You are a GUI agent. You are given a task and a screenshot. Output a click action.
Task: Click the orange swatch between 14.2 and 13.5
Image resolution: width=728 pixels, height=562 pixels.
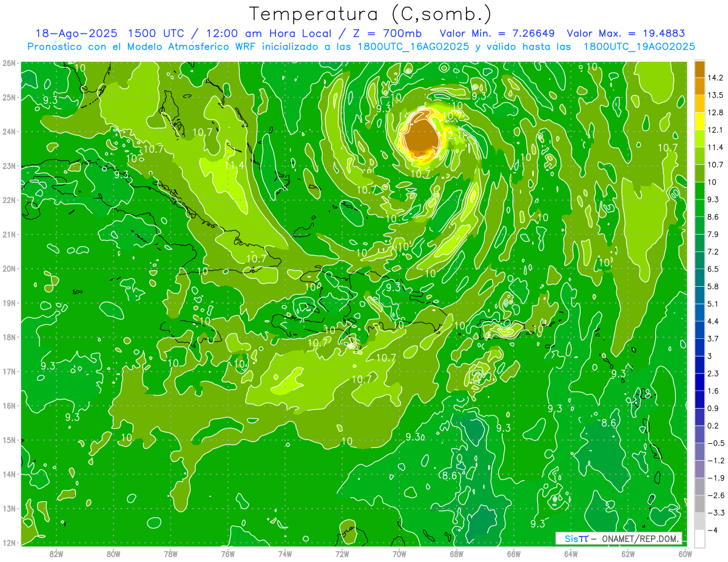click(x=699, y=86)
